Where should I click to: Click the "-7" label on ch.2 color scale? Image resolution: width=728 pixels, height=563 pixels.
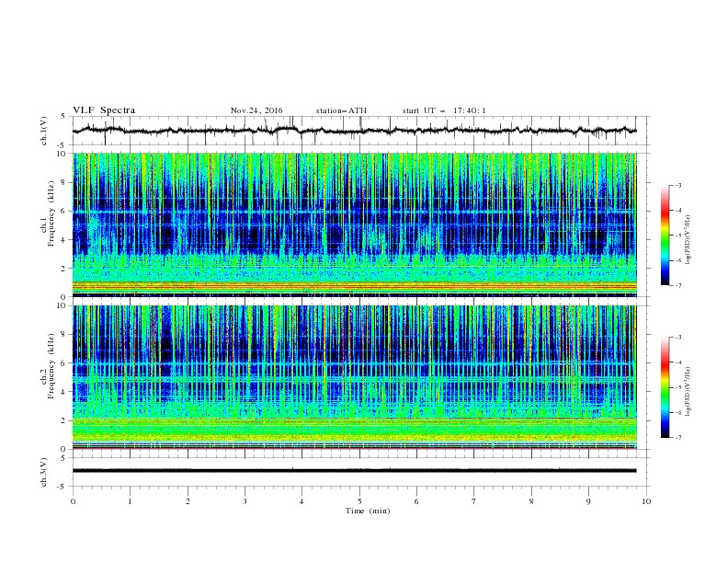pyautogui.click(x=678, y=438)
